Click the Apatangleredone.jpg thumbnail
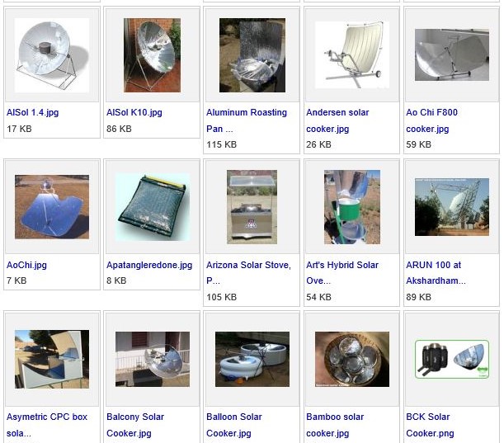The image size is (504, 443). [x=152, y=207]
